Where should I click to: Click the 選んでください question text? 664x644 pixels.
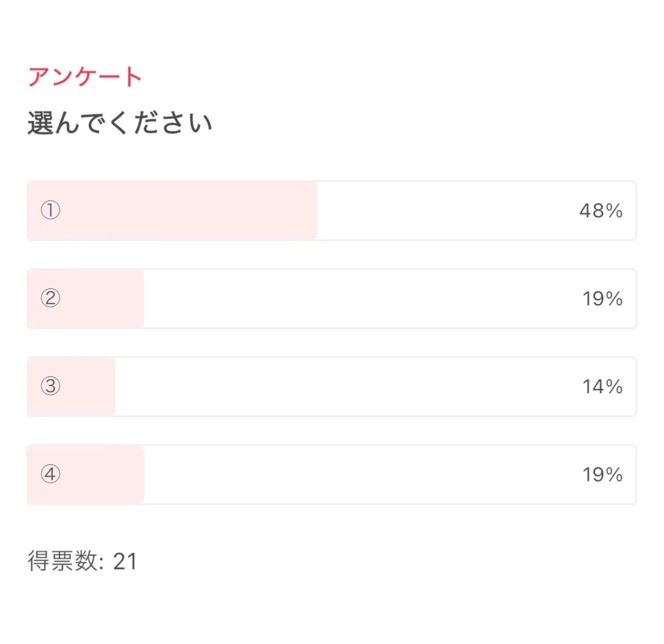(x=119, y=123)
